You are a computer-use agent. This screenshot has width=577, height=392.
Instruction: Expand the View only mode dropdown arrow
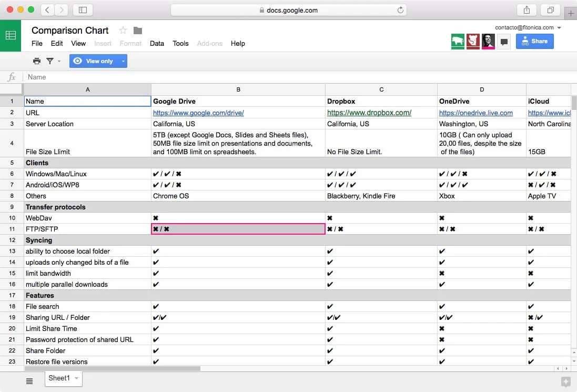[x=123, y=61]
